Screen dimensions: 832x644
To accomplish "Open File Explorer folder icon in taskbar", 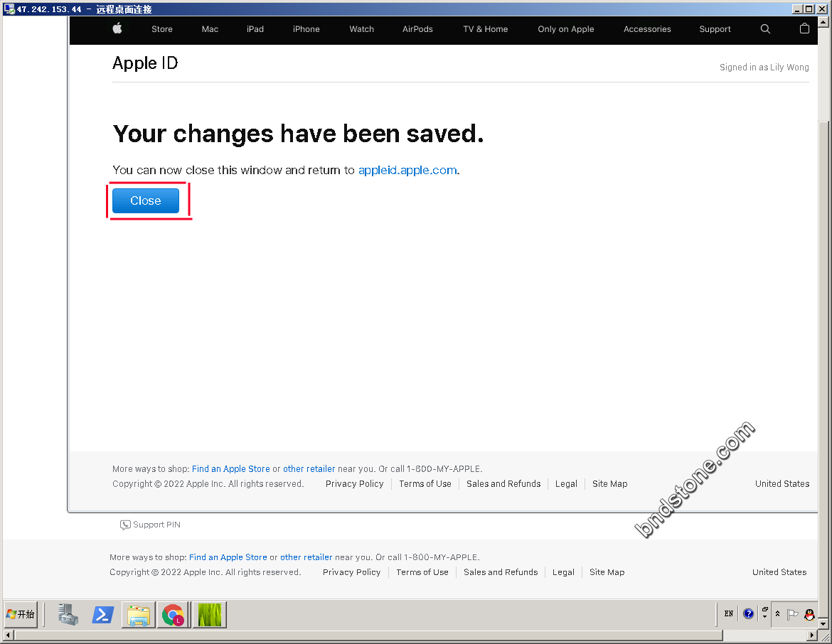I will (139, 614).
